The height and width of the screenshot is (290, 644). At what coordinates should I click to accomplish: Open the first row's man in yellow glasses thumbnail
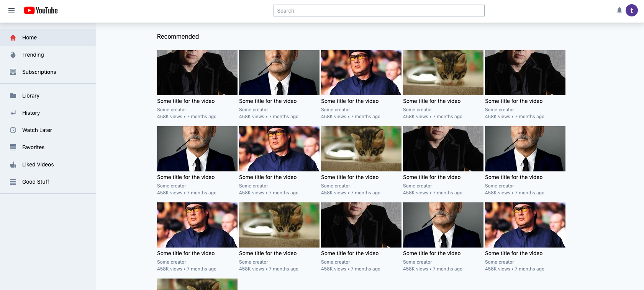[361, 73]
